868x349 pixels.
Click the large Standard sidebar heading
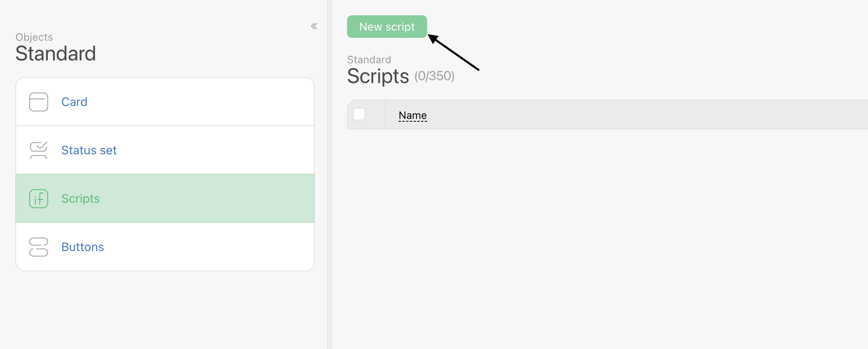click(56, 54)
